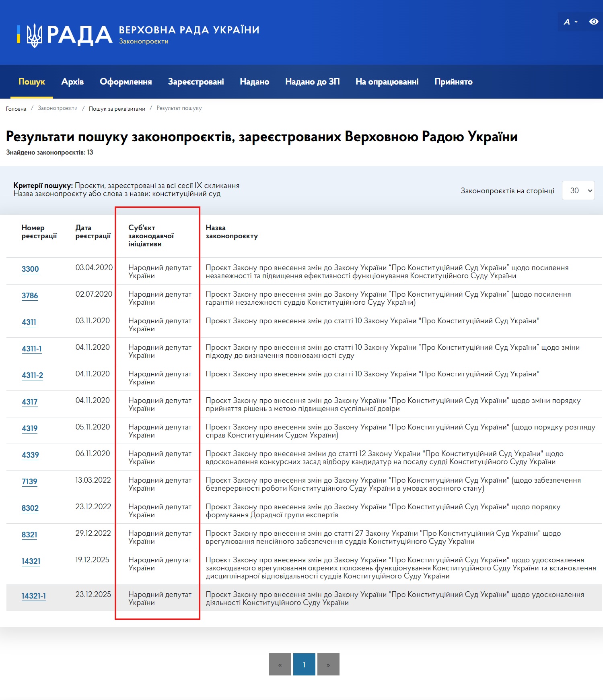Viewport: 603px width, 700px height.
Task: Click the date 02.07.2020
Action: (94, 294)
